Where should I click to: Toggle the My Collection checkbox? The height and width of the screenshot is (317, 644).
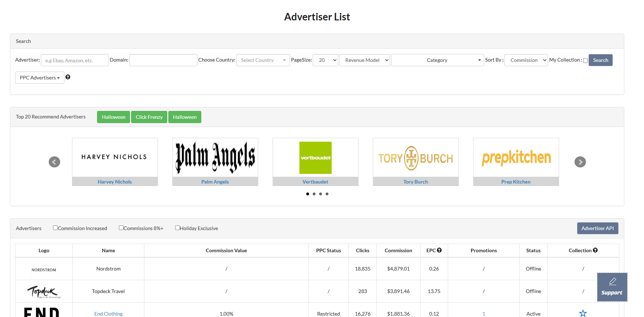(585, 60)
